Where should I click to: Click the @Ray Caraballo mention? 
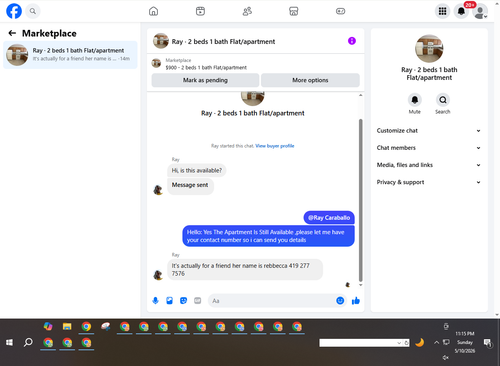pyautogui.click(x=329, y=218)
